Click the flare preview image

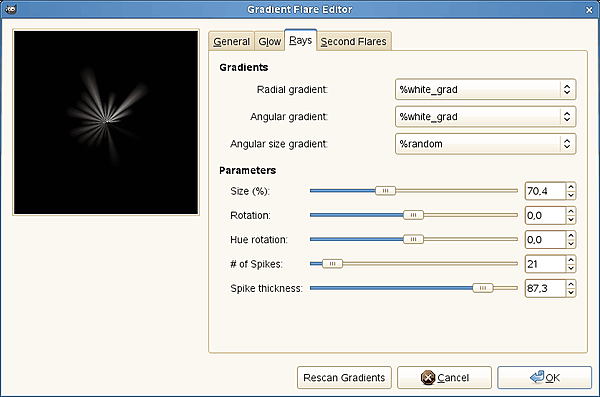(x=106, y=123)
